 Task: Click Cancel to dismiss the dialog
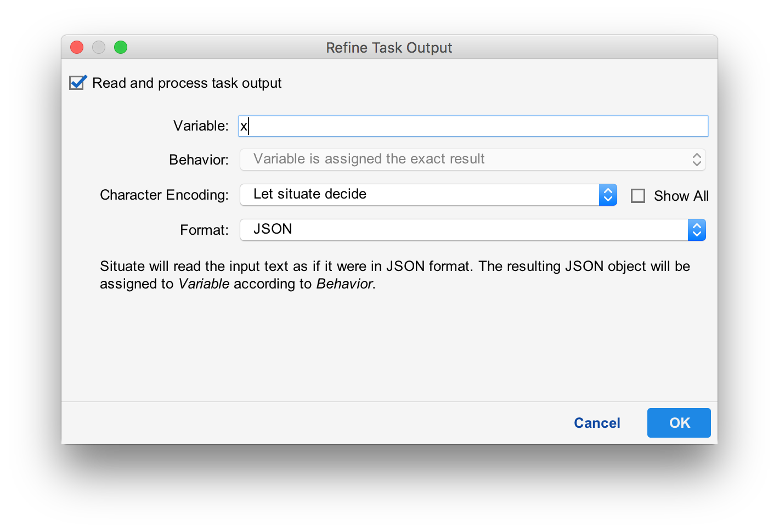click(x=597, y=422)
